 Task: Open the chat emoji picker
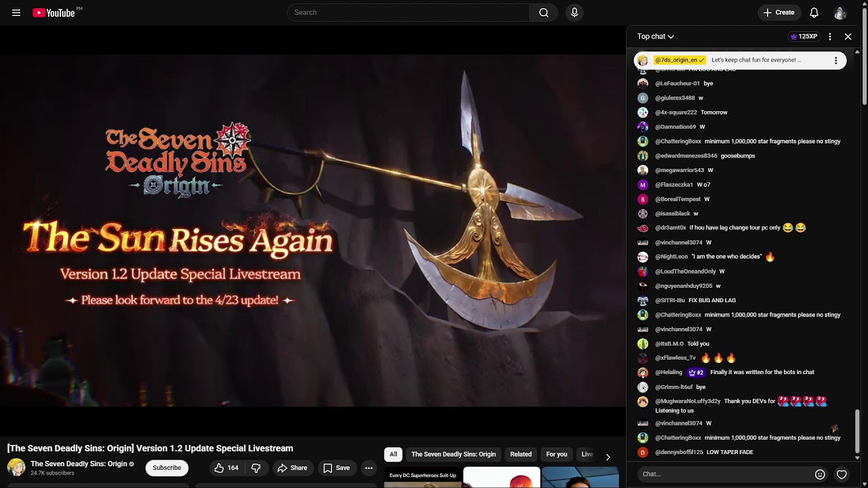[820, 474]
